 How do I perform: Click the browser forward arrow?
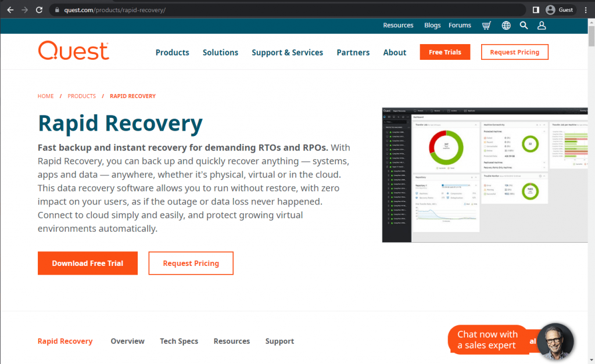coord(24,10)
